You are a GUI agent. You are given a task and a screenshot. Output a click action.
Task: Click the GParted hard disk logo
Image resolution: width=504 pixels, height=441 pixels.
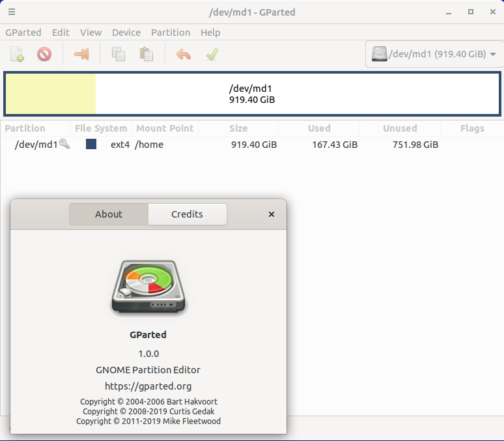click(x=148, y=287)
